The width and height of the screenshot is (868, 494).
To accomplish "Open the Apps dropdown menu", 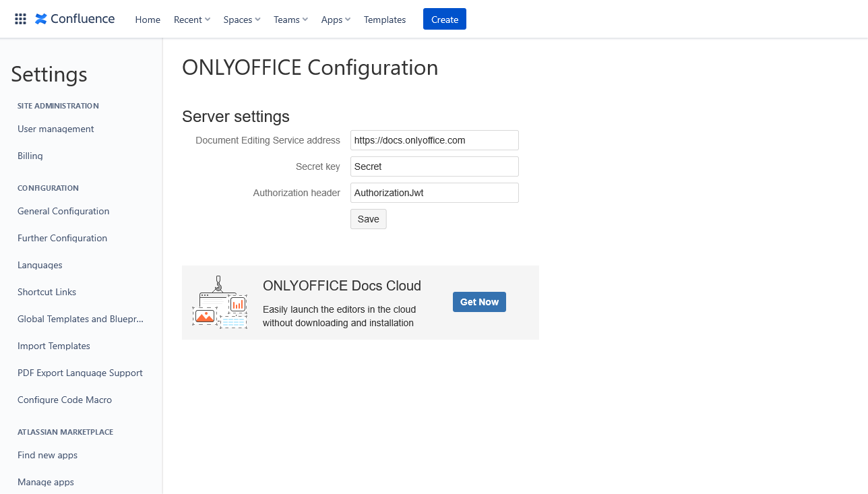I will click(336, 20).
